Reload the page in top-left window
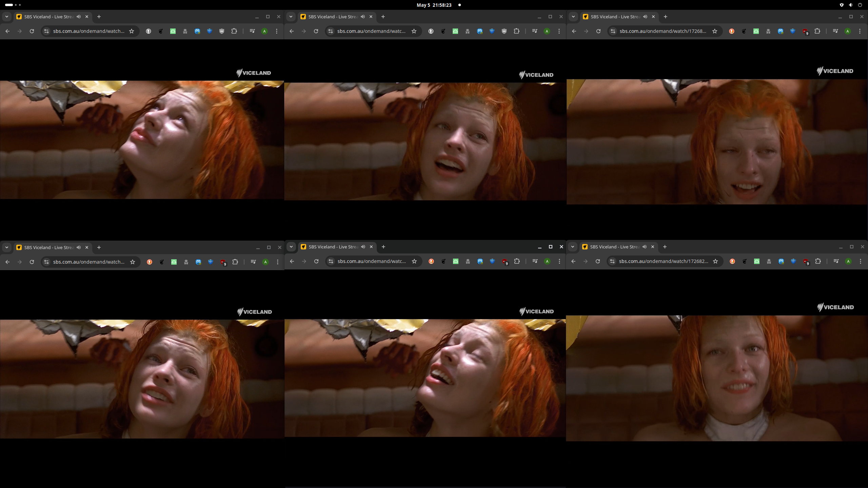Screen dimensions: 868x488 coord(32,31)
